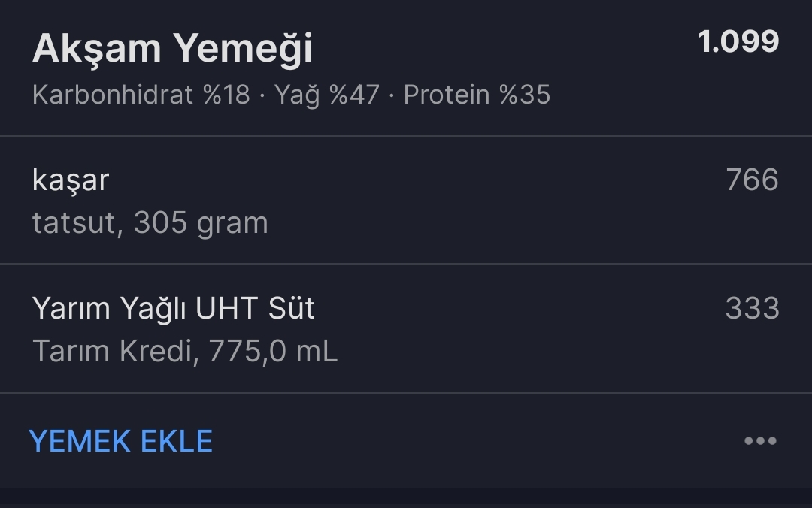Tap the macro breakdown line under Akşam Yemeği

point(291,95)
